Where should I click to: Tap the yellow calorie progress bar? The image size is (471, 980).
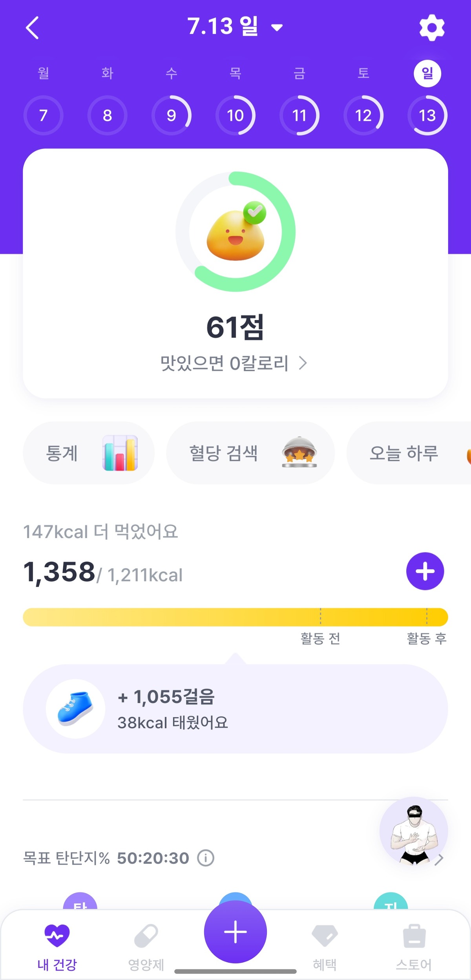235,617
